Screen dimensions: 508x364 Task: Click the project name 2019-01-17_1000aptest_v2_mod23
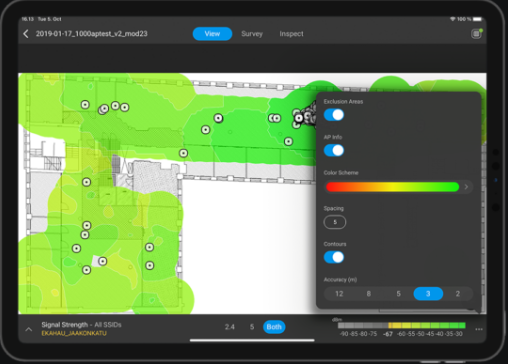click(x=91, y=34)
